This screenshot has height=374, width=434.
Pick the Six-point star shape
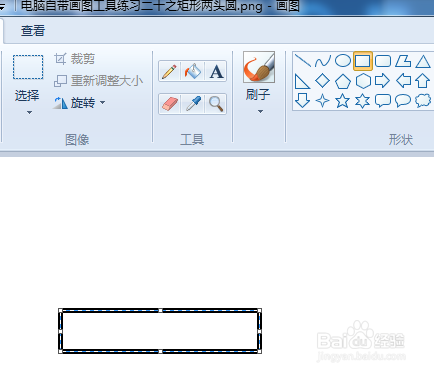[363, 100]
